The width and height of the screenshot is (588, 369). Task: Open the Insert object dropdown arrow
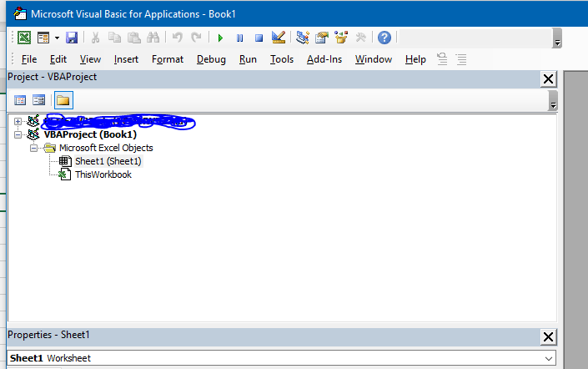point(57,38)
